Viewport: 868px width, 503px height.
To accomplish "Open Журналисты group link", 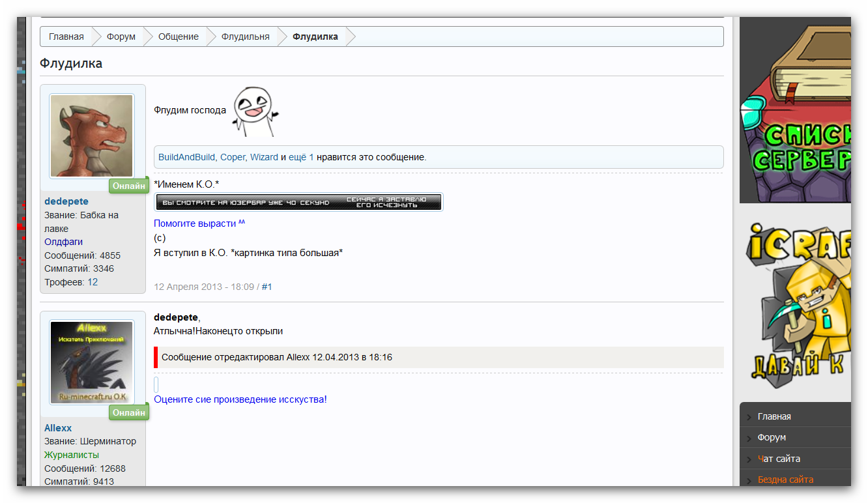I will [72, 455].
